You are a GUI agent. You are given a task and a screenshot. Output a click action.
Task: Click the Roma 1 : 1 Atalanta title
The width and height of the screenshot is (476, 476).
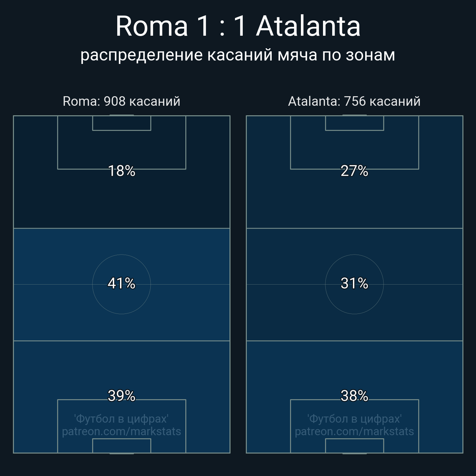(238, 26)
